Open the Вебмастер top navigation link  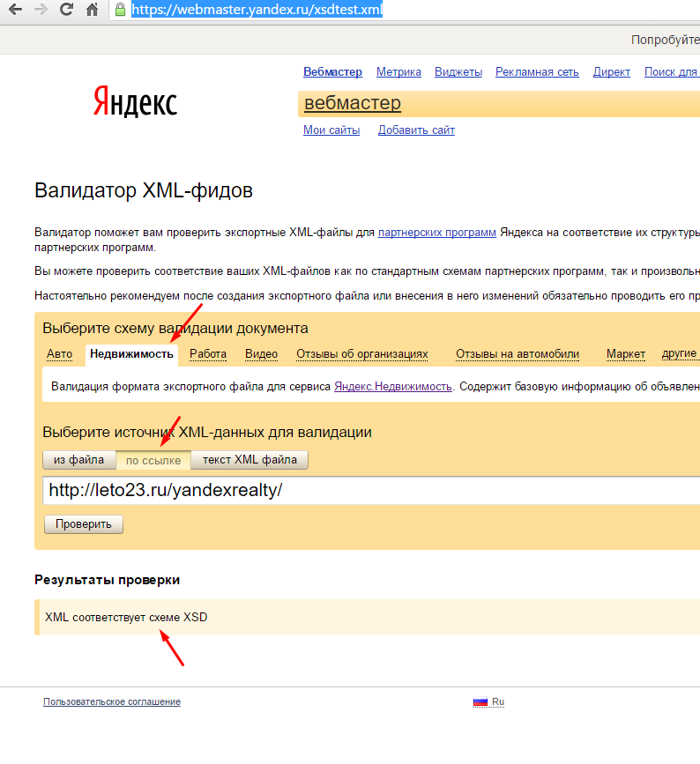pos(332,72)
